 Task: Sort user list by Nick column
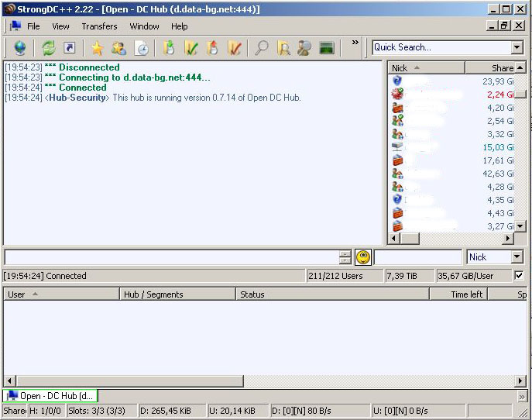426,68
